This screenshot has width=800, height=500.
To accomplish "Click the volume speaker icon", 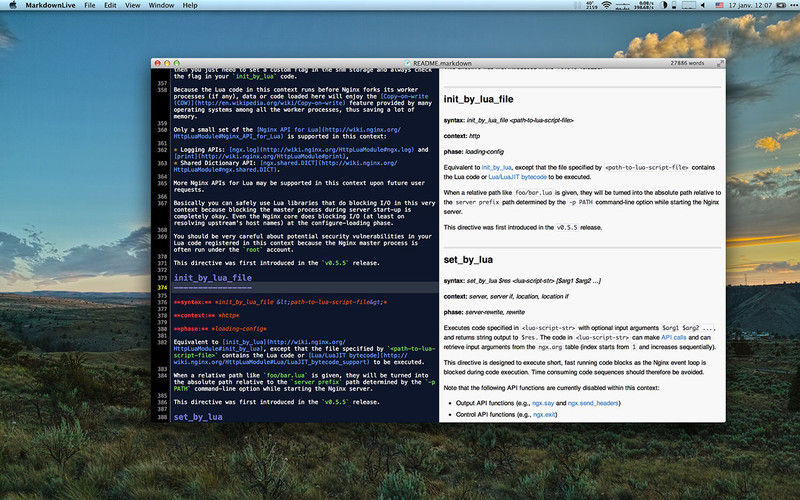I will [703, 5].
